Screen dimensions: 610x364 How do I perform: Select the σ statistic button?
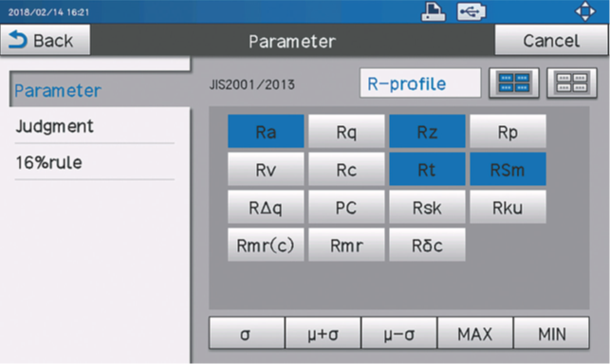(247, 333)
